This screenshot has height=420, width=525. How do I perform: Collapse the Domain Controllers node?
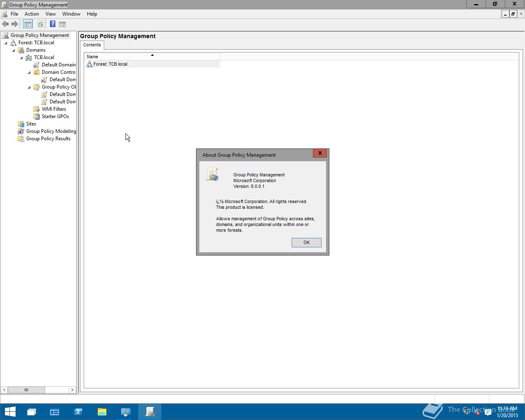click(29, 73)
